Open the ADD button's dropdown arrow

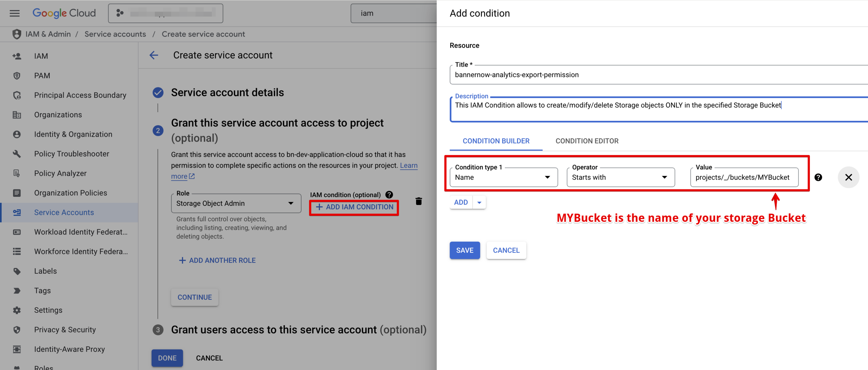pyautogui.click(x=479, y=202)
